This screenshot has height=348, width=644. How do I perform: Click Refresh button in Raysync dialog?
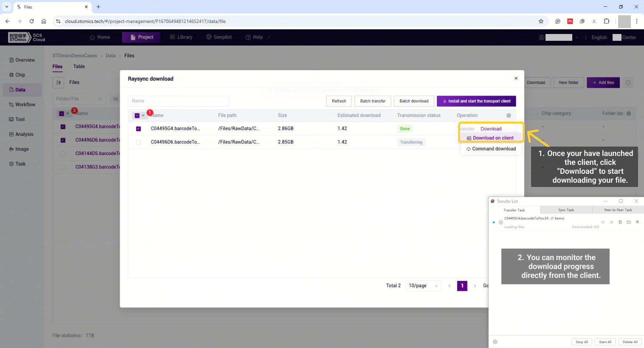(x=339, y=101)
